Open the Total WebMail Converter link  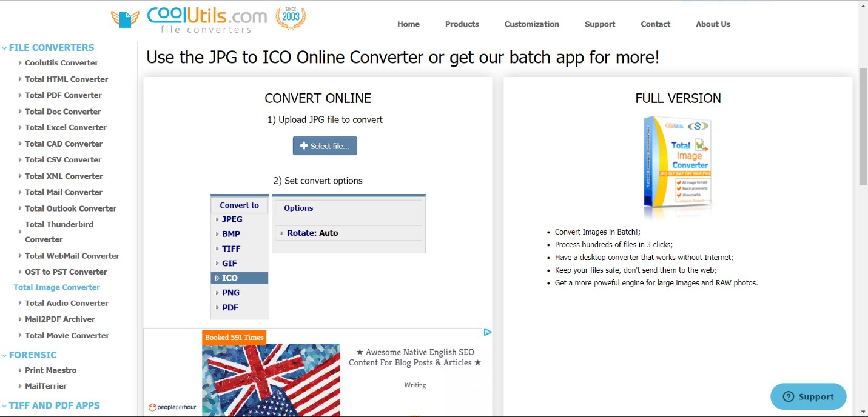pyautogui.click(x=72, y=256)
